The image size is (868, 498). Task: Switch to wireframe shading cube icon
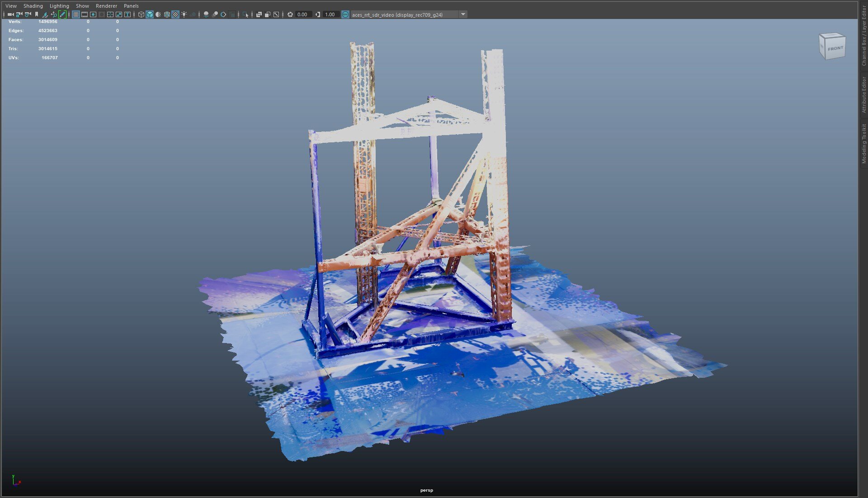pos(141,14)
